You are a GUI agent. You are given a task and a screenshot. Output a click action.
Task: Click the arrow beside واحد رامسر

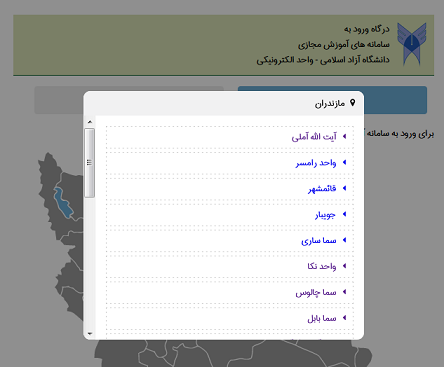(x=345, y=162)
